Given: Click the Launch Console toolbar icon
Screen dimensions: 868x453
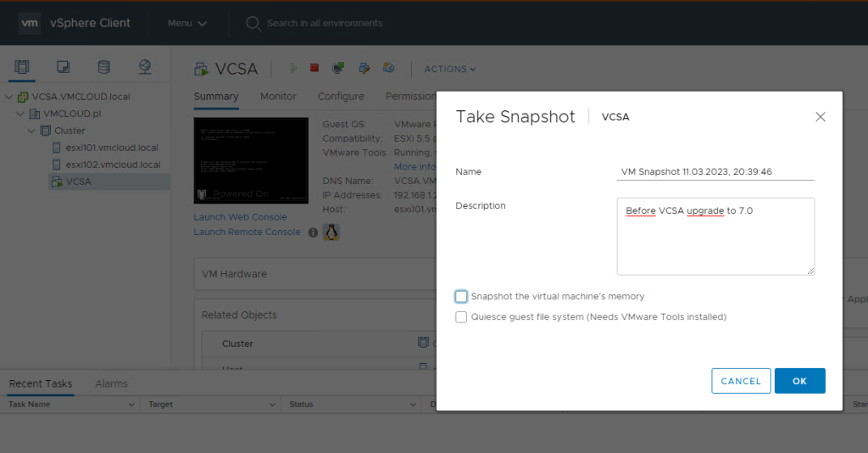Looking at the screenshot, I should [338, 68].
